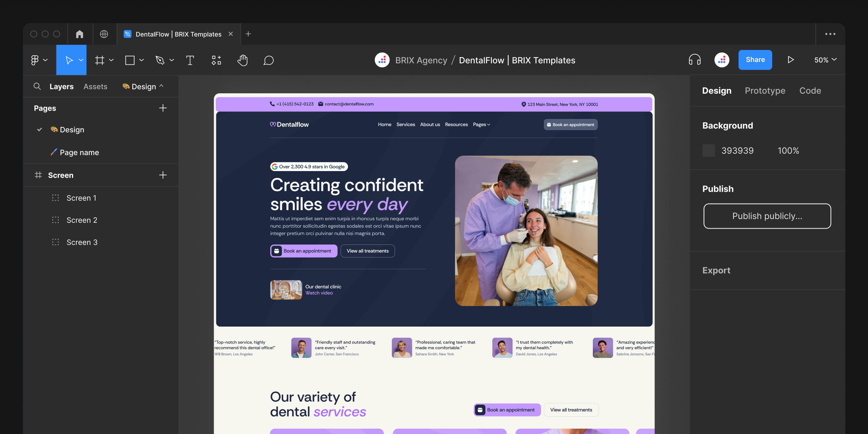Edit the 393939 hex value field
Screen dimensions: 868x434
pyautogui.click(x=737, y=150)
